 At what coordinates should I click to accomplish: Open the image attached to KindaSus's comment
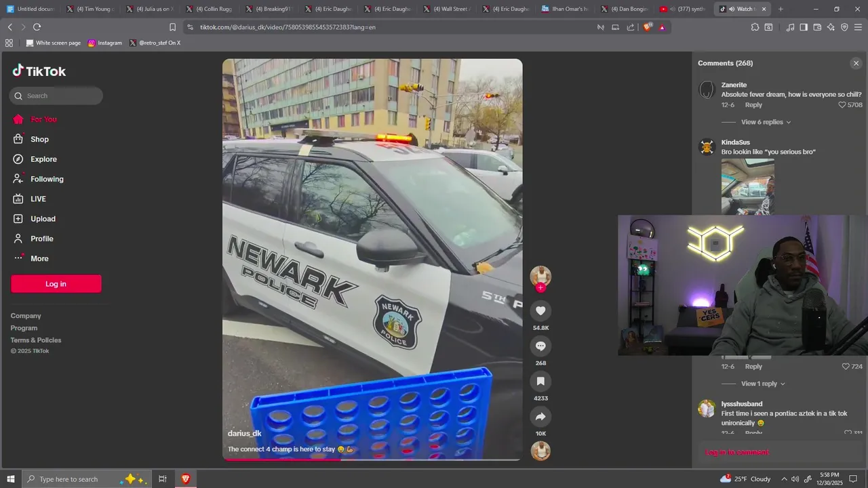[x=748, y=187]
